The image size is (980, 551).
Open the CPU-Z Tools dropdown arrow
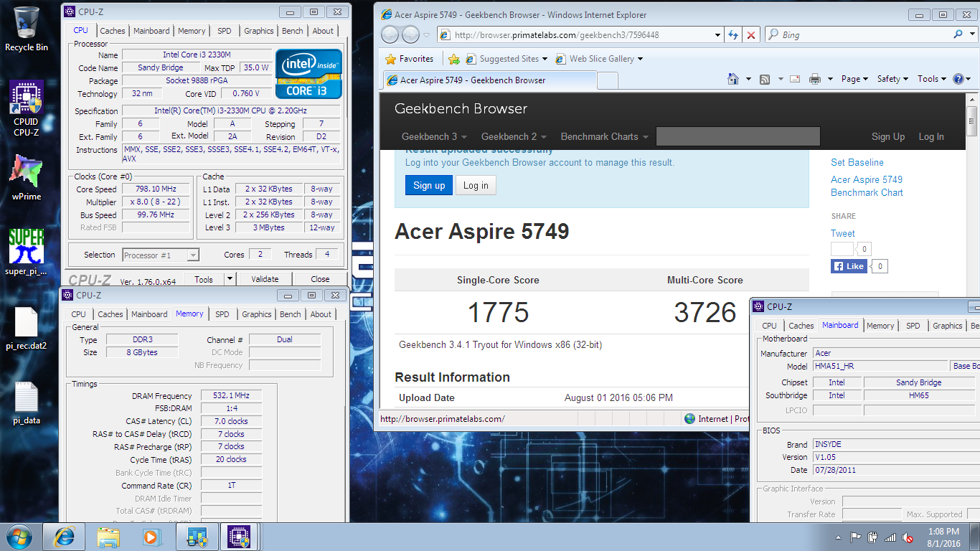tap(230, 279)
